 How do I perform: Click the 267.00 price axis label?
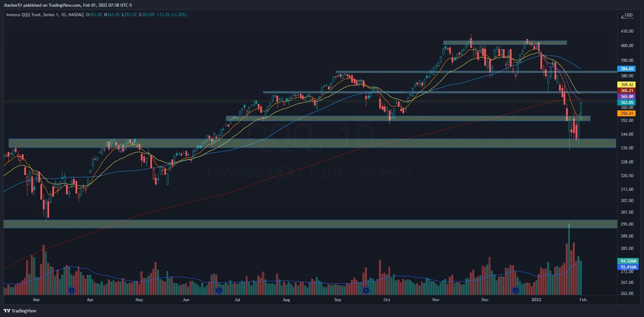click(x=627, y=283)
